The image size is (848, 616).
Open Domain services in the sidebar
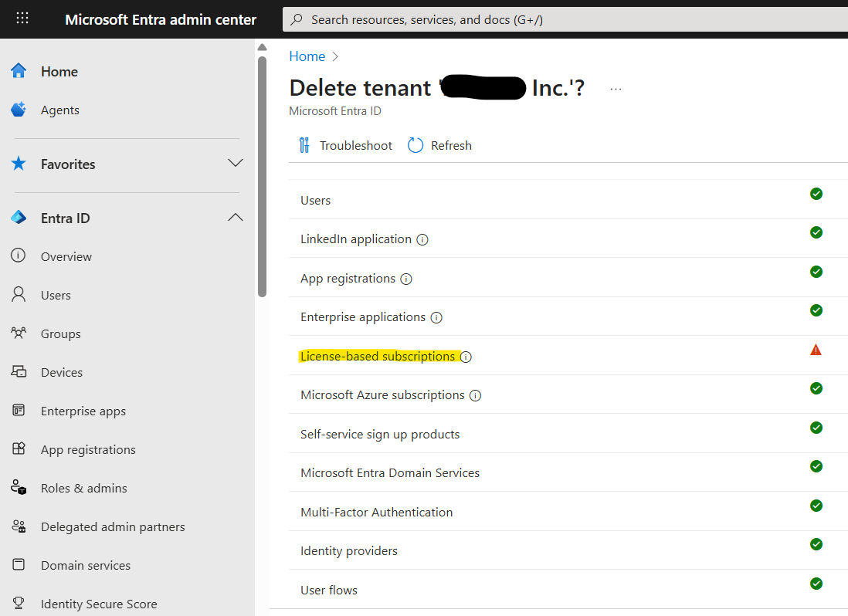click(x=86, y=565)
